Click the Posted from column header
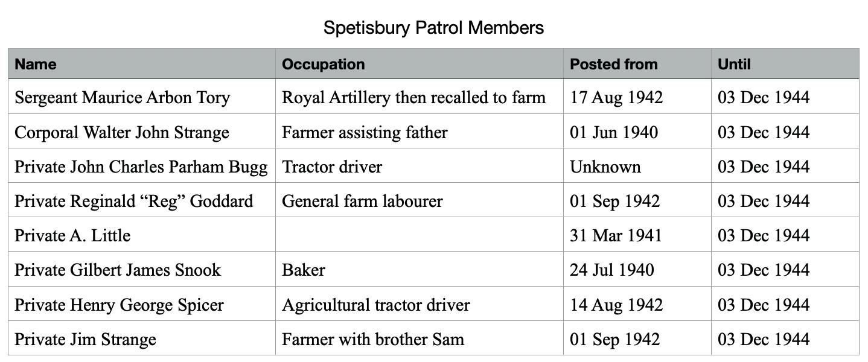The height and width of the screenshot is (362, 868). coord(613,64)
